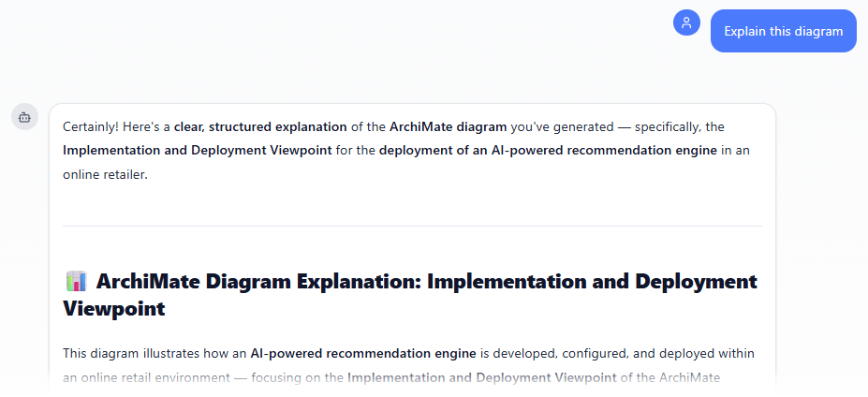Click the bar chart emoji in heading

coord(77,281)
